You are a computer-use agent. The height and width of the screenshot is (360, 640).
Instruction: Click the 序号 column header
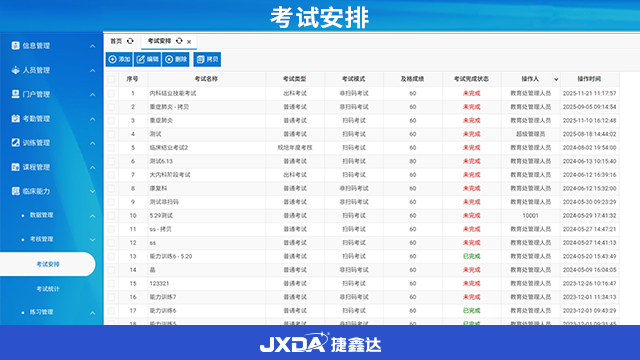pyautogui.click(x=132, y=79)
